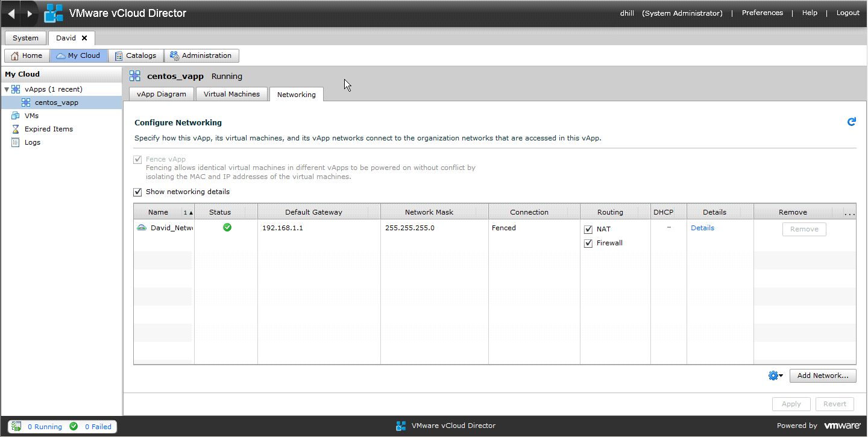The image size is (868, 437).
Task: Toggle the Fence vApp checkbox
Action: pos(138,160)
